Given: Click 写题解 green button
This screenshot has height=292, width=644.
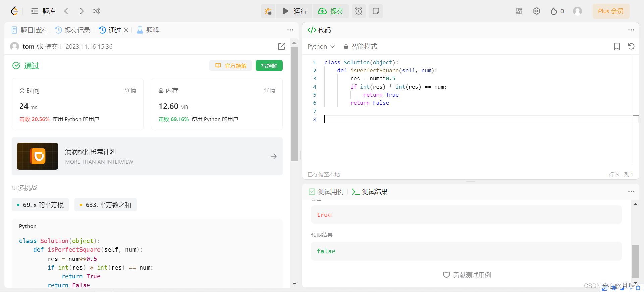Looking at the screenshot, I should (269, 66).
